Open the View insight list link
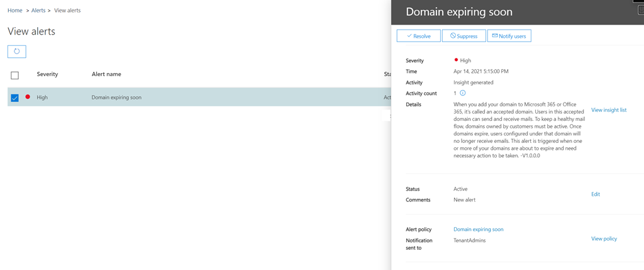Viewport: 644px width, 270px height. [608, 110]
